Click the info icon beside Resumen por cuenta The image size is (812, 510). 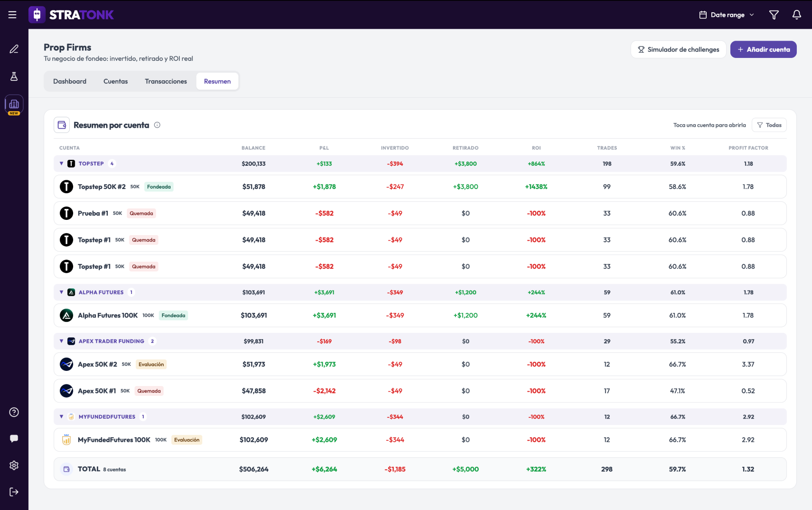click(157, 125)
